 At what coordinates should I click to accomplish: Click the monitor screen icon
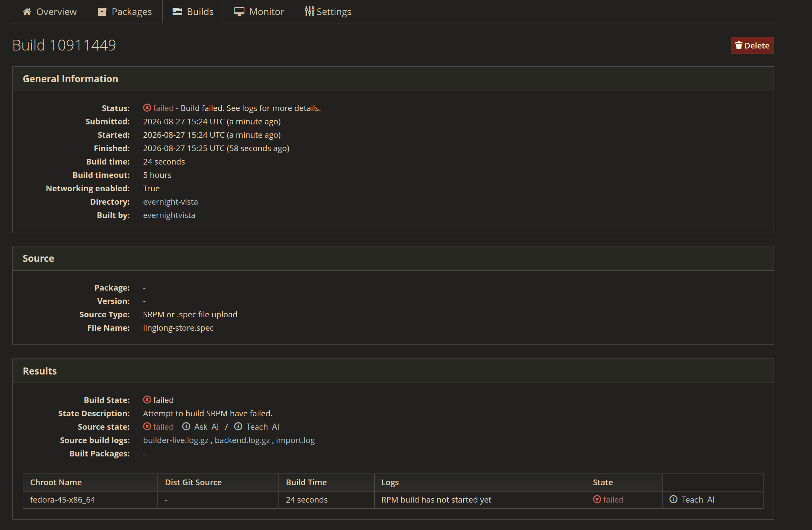point(239,12)
